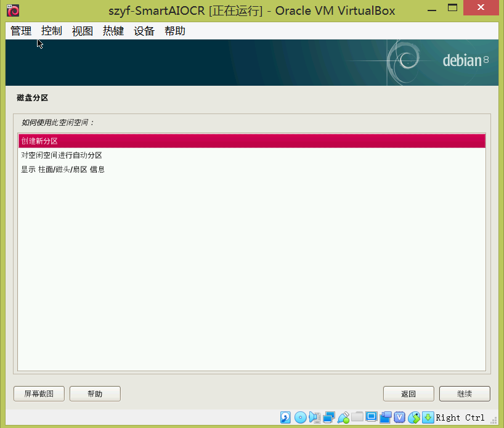The width and height of the screenshot is (504, 428).
Task: Click the USB devices status icon
Action: click(x=343, y=418)
